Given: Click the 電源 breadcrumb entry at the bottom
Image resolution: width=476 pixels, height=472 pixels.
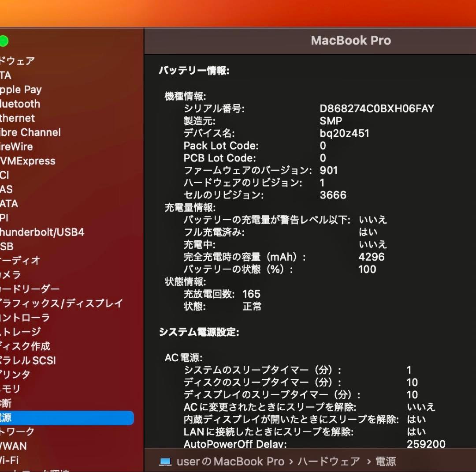Looking at the screenshot, I should [x=387, y=461].
